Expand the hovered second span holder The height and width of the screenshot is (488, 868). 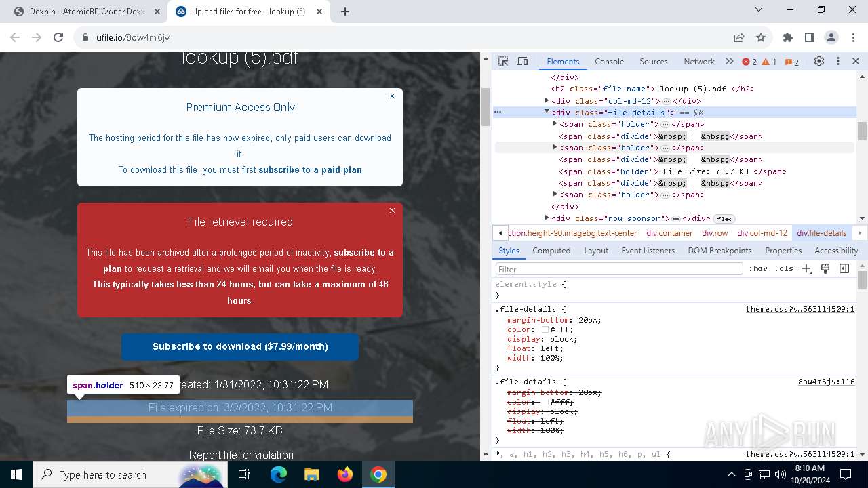[x=555, y=147]
